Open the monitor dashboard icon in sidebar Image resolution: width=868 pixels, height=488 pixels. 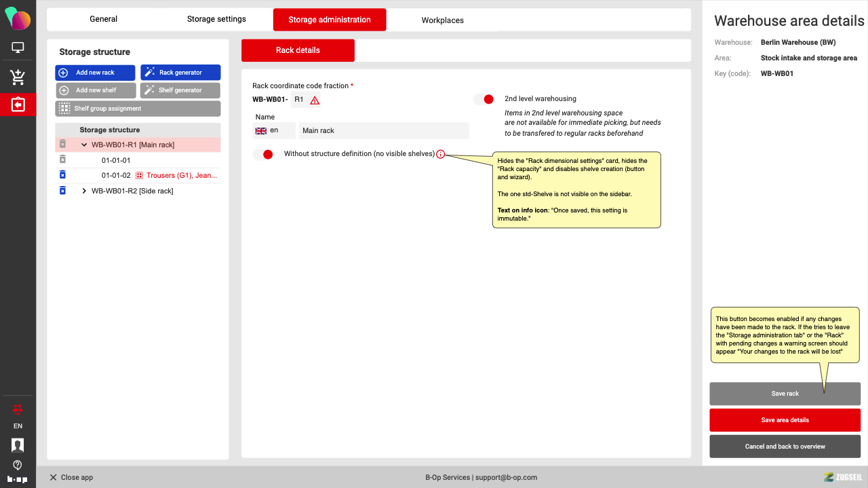(x=18, y=48)
